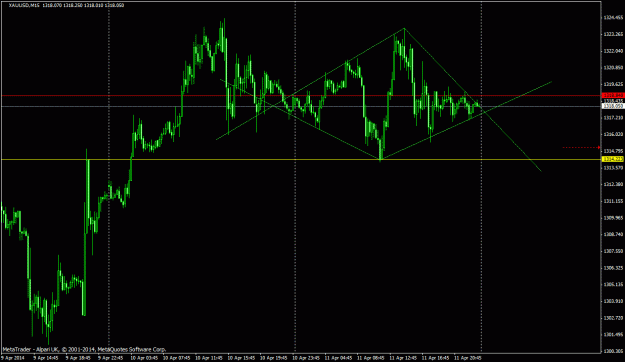This screenshot has height=362, width=625.
Task: Click the 11 Apr 04:45 time label
Action: pyautogui.click(x=338, y=358)
